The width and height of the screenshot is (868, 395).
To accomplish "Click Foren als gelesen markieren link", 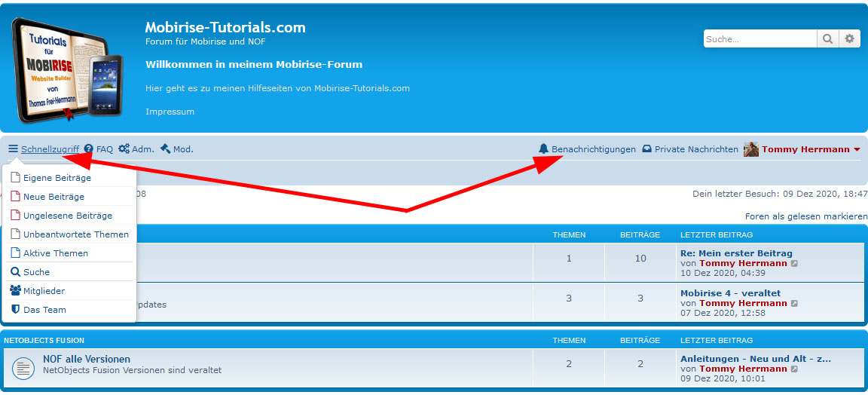I will [x=806, y=216].
